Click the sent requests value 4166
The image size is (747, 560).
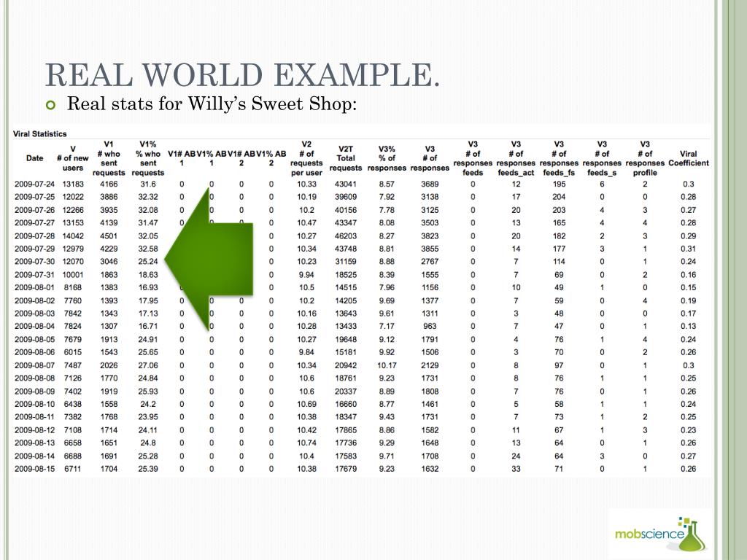109,184
